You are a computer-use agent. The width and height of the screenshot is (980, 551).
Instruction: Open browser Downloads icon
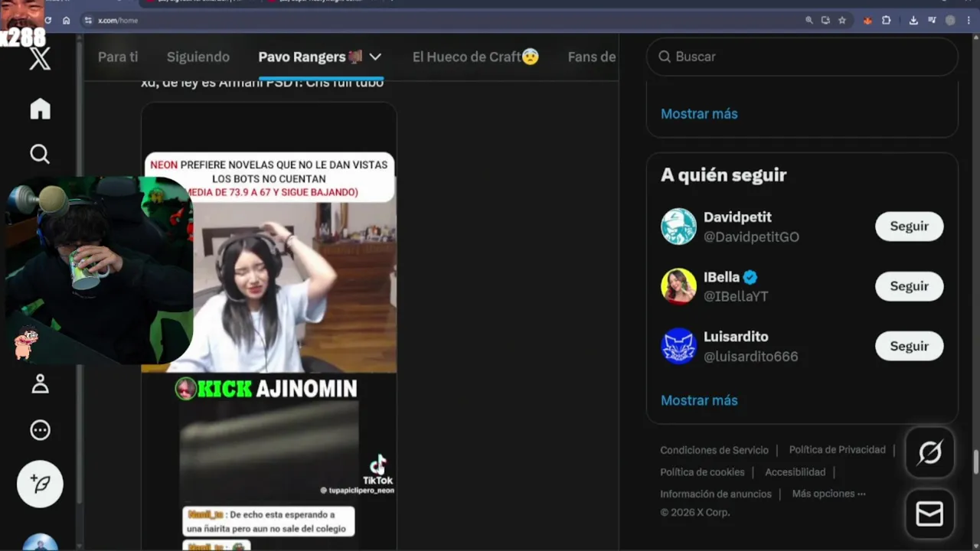[x=913, y=21]
